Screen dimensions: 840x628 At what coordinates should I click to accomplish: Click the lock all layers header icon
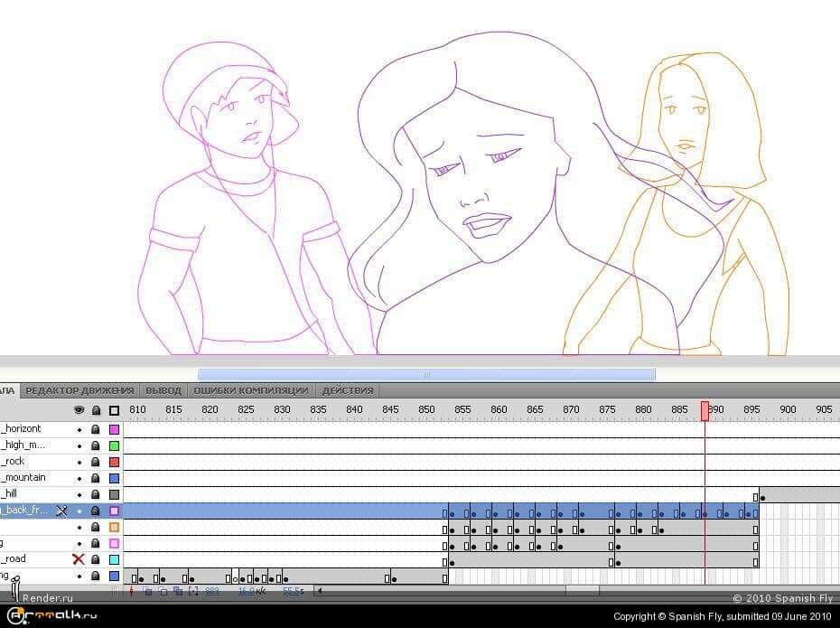96,410
